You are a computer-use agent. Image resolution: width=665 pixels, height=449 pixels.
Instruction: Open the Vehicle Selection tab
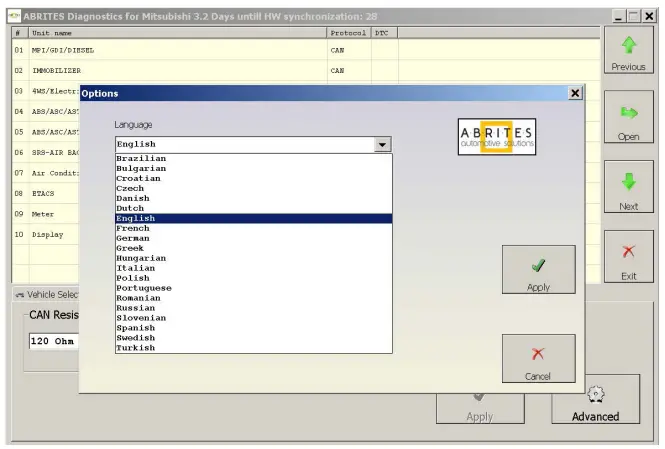[x=47, y=295]
